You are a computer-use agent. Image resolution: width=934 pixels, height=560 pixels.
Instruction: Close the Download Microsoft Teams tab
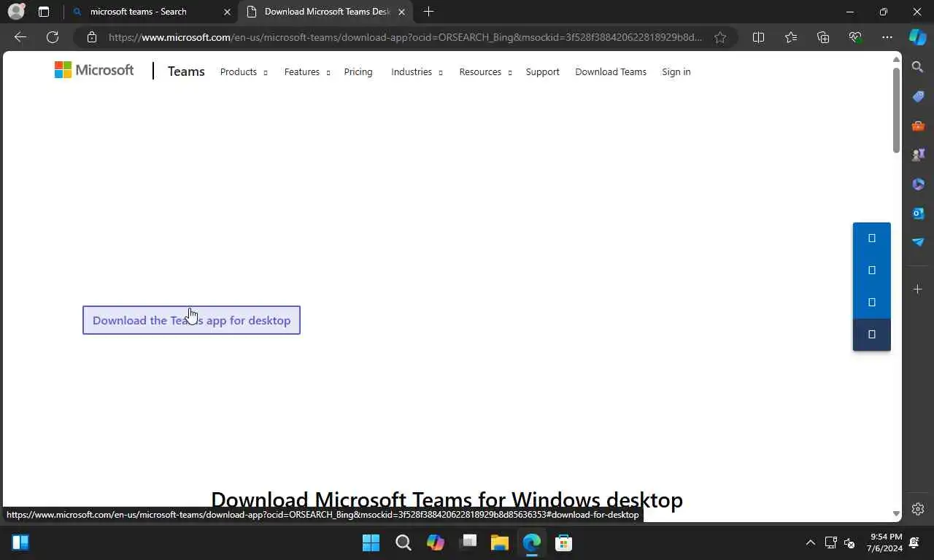pos(401,12)
